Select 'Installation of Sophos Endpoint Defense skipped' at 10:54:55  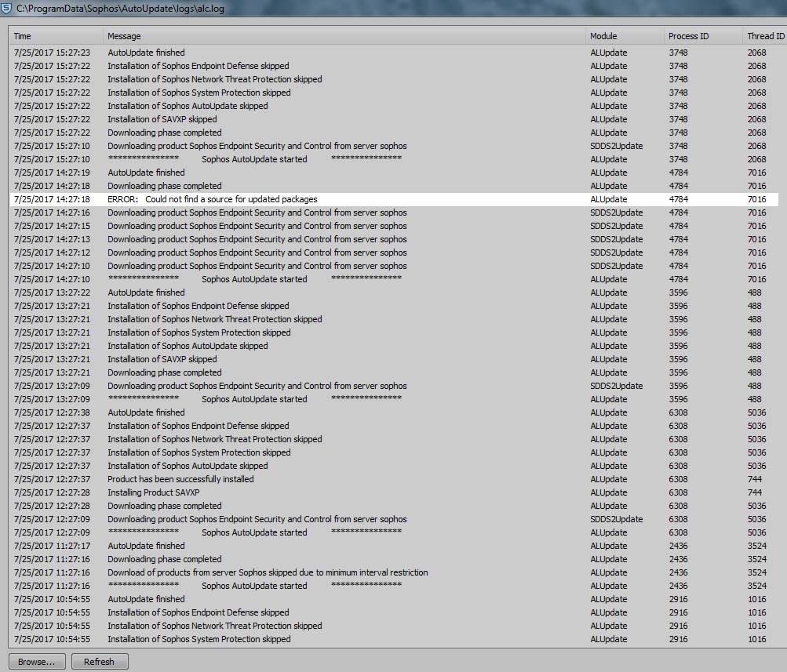pyautogui.click(x=394, y=612)
